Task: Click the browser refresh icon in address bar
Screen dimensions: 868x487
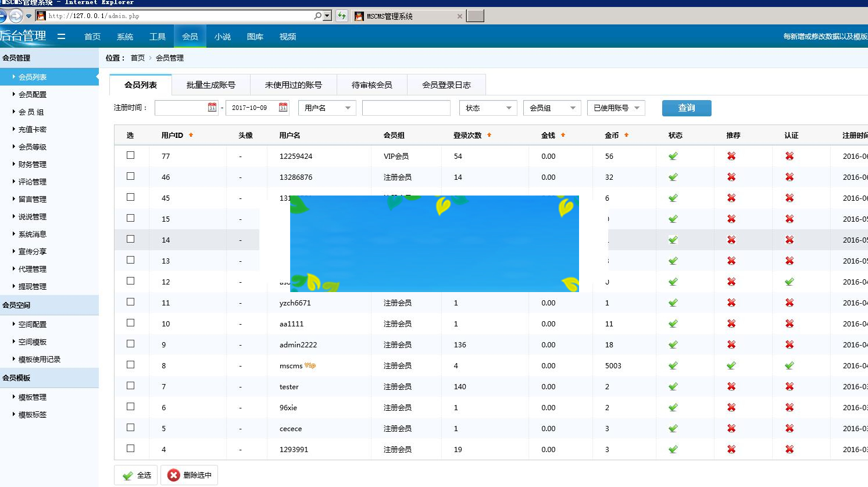Action: tap(342, 16)
